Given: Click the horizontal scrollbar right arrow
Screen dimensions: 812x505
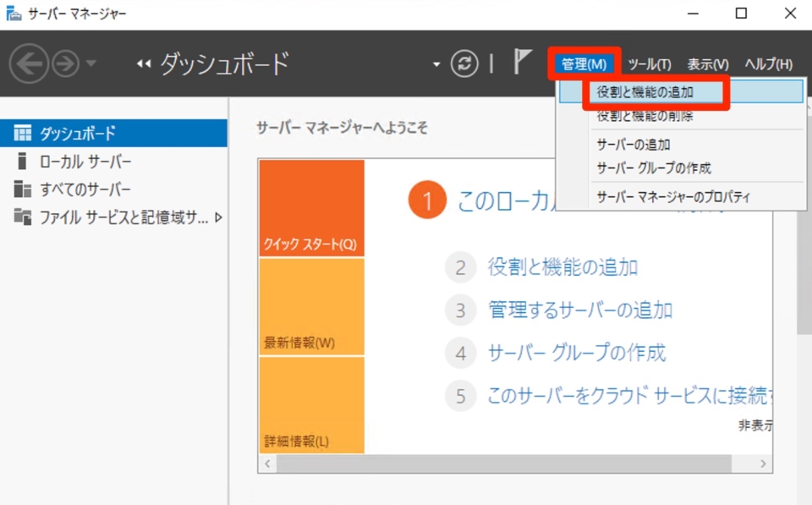Looking at the screenshot, I should pos(763,464).
